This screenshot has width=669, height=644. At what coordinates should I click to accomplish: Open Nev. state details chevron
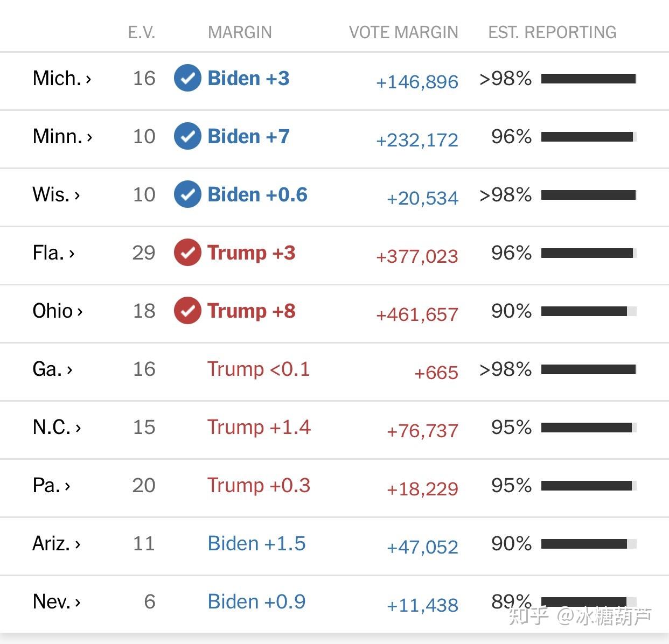pyautogui.click(x=78, y=603)
